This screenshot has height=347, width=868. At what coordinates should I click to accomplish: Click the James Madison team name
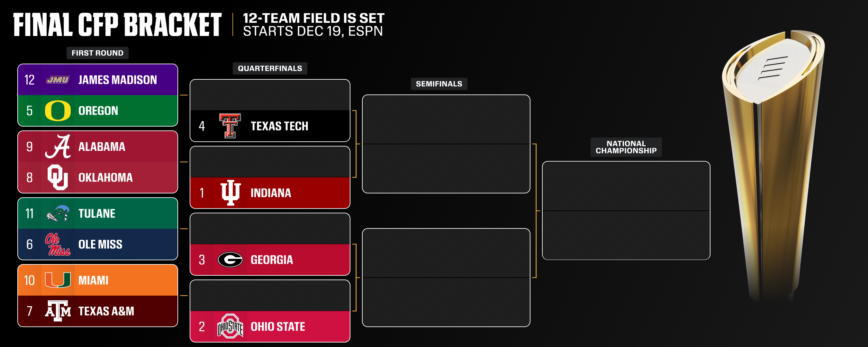118,80
